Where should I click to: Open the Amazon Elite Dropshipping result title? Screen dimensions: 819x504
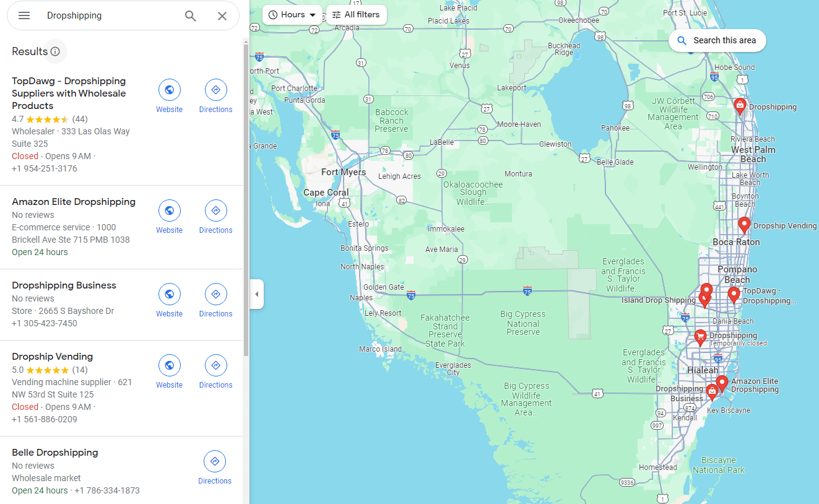74,202
